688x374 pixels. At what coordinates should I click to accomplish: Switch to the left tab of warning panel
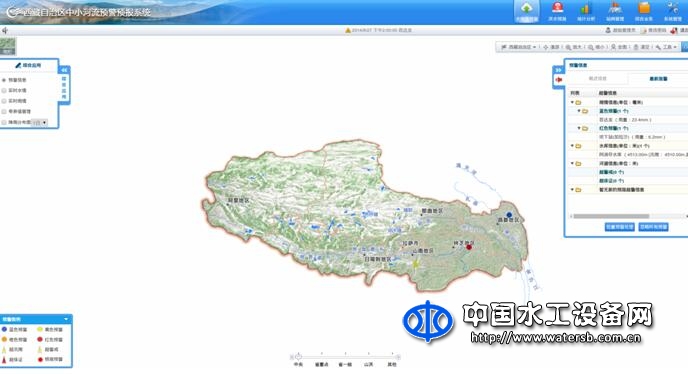[x=597, y=79]
